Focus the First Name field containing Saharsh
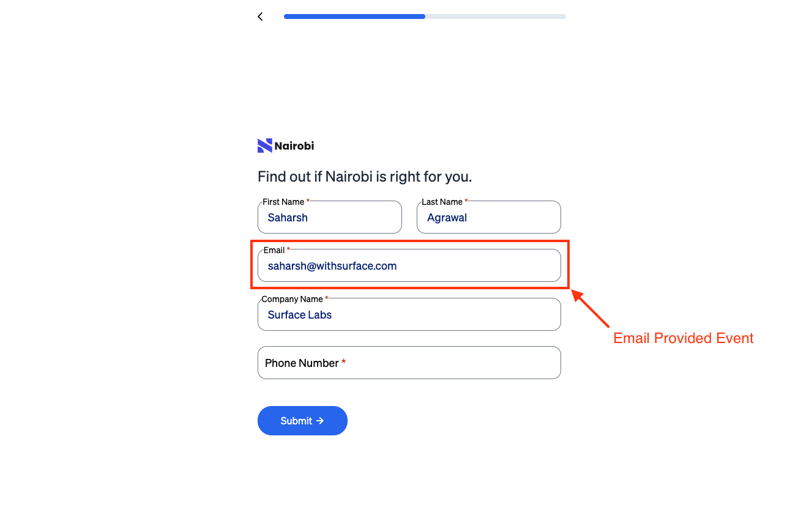 tap(330, 217)
